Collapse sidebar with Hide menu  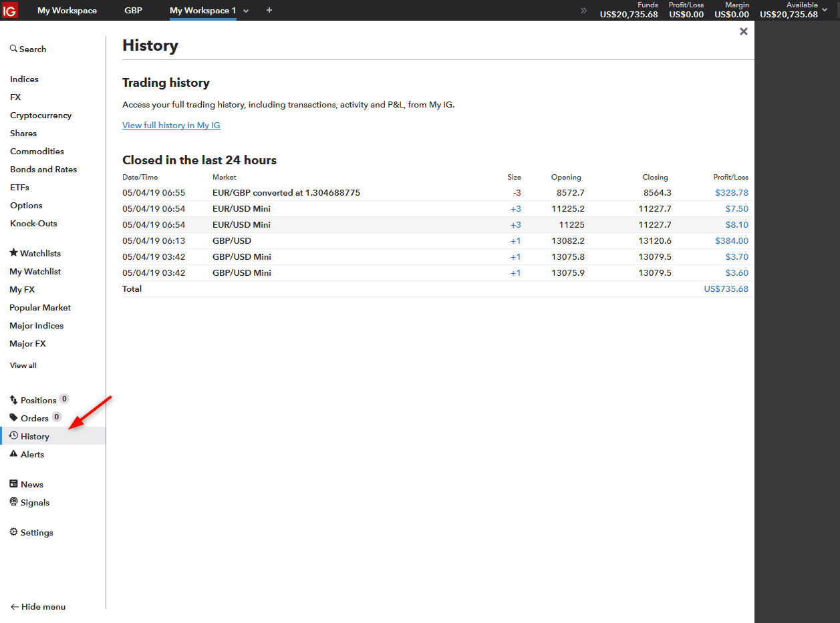(x=37, y=607)
